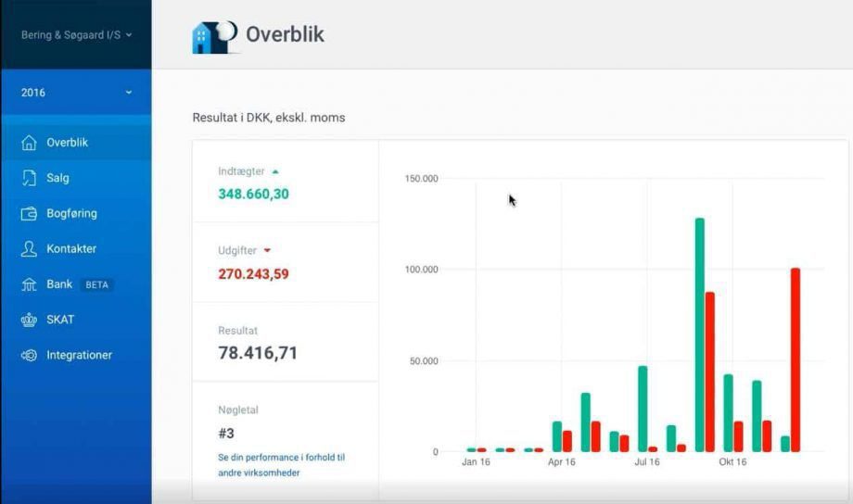Click the Kontakter person icon
853x504 pixels.
[x=29, y=249]
